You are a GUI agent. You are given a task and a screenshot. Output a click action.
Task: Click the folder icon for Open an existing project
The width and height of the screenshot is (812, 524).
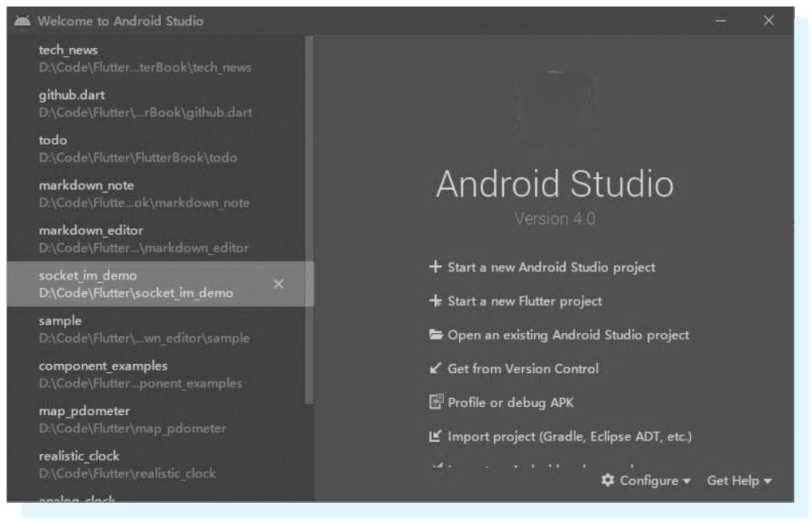point(436,335)
